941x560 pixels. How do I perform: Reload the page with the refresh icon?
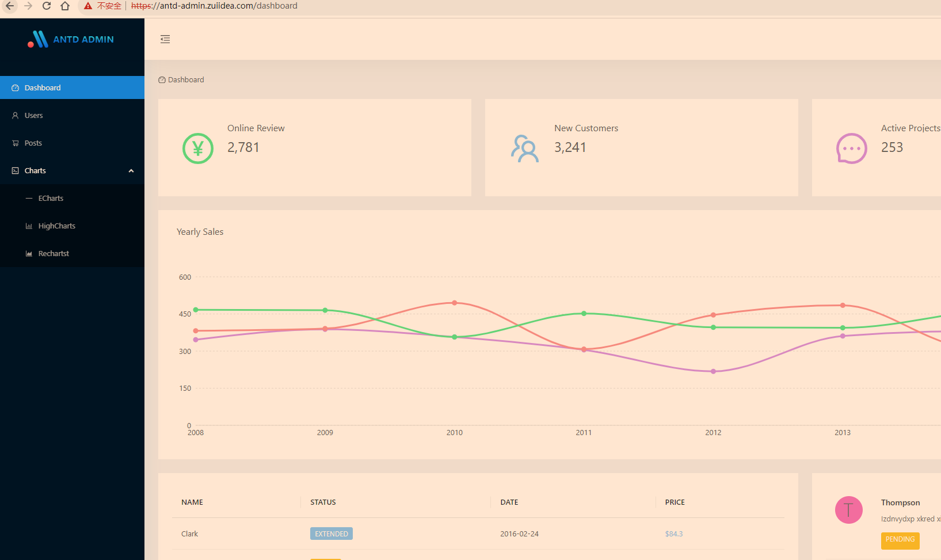click(47, 6)
